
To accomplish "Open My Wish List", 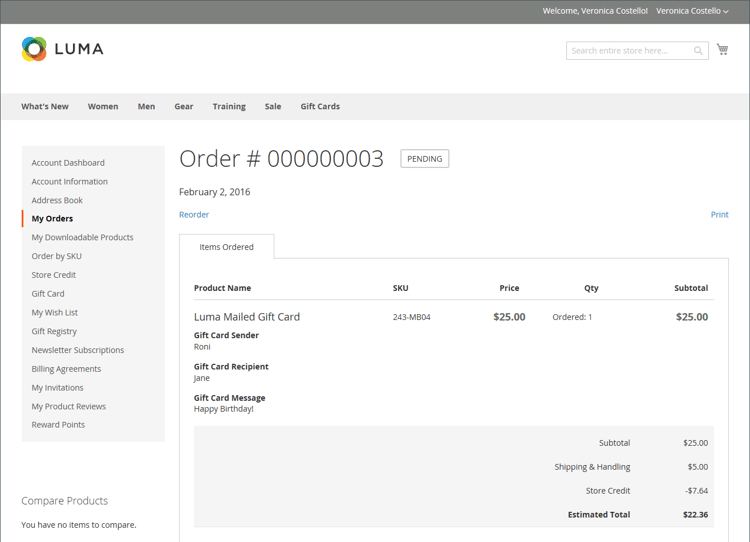I will (55, 312).
